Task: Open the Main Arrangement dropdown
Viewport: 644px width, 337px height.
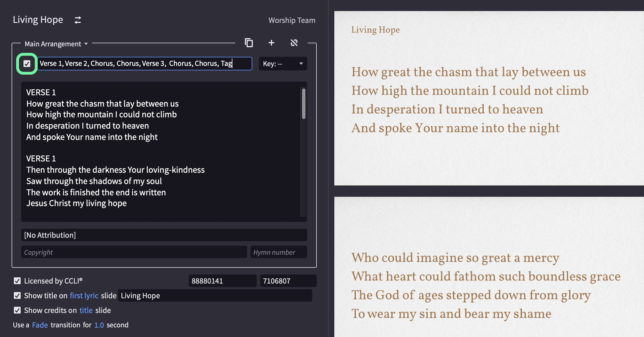Action: pyautogui.click(x=56, y=44)
